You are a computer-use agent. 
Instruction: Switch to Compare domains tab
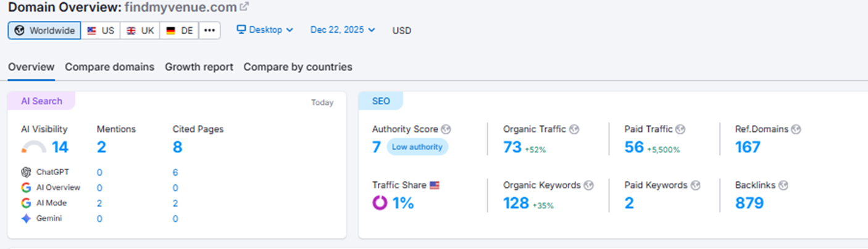109,67
